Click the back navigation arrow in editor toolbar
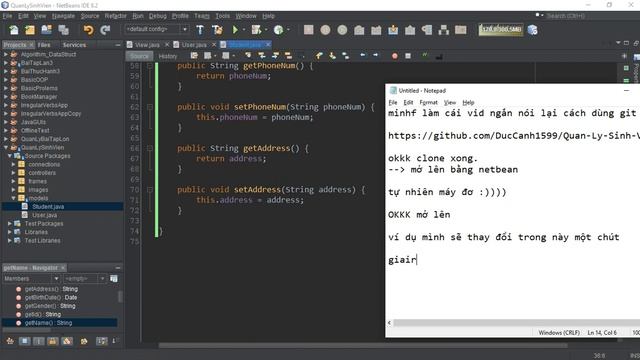640x360 pixels. click(362, 55)
